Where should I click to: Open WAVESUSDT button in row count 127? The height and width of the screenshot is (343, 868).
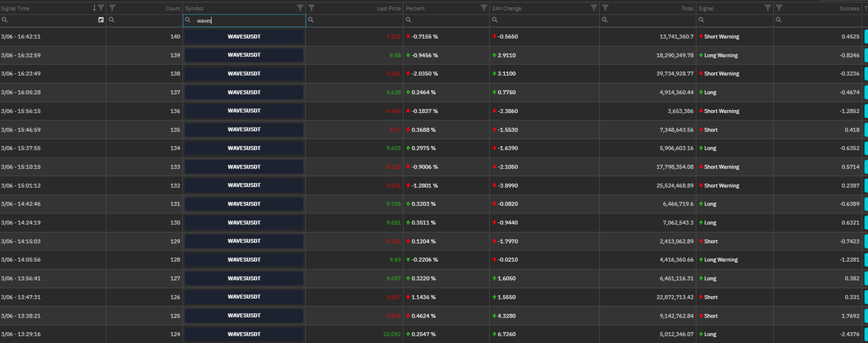(x=244, y=278)
